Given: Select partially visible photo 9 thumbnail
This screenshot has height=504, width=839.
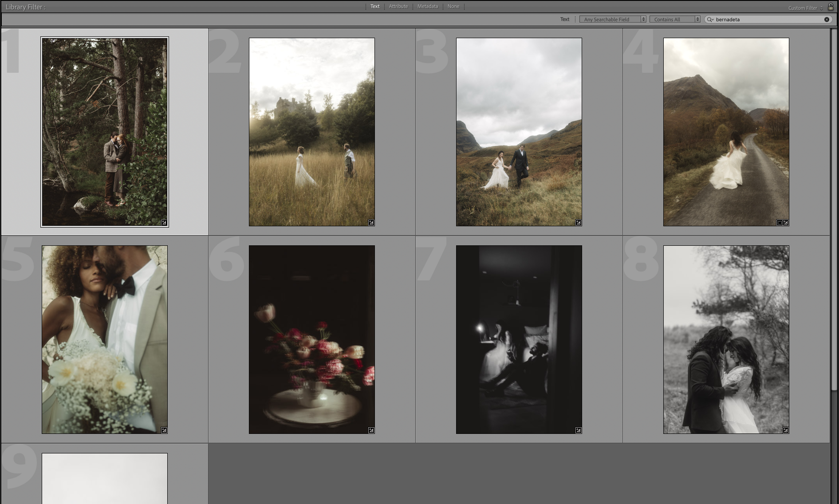Looking at the screenshot, I should tap(105, 478).
